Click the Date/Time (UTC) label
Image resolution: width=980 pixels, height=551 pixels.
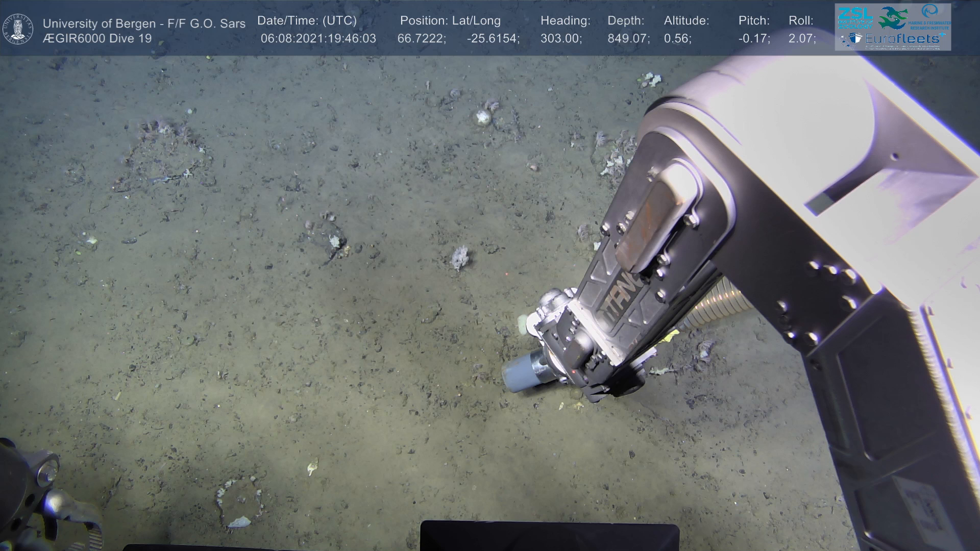pyautogui.click(x=307, y=21)
